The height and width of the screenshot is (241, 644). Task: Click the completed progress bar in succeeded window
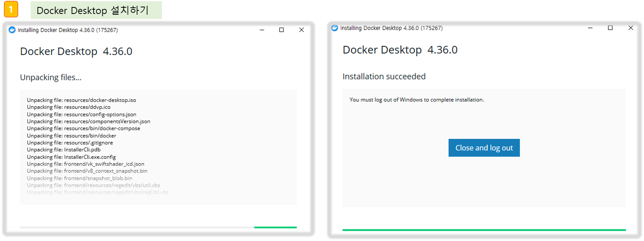pyautogui.click(x=484, y=230)
